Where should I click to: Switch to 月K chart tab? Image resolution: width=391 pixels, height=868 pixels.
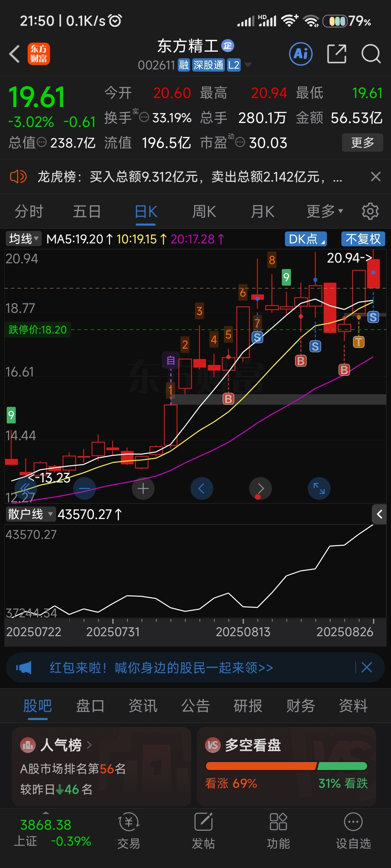[x=263, y=211]
